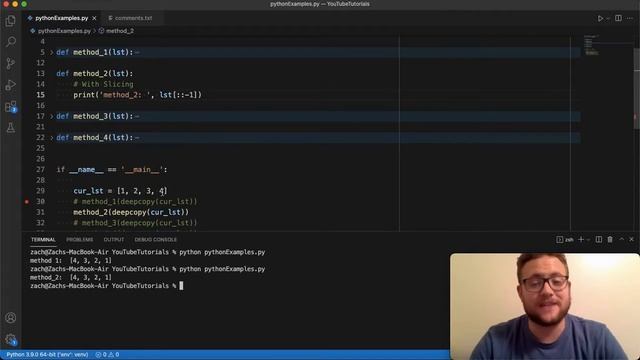Screen dimensions: 640x360
Task: Open the Manage settings gear
Action: pos(11,339)
